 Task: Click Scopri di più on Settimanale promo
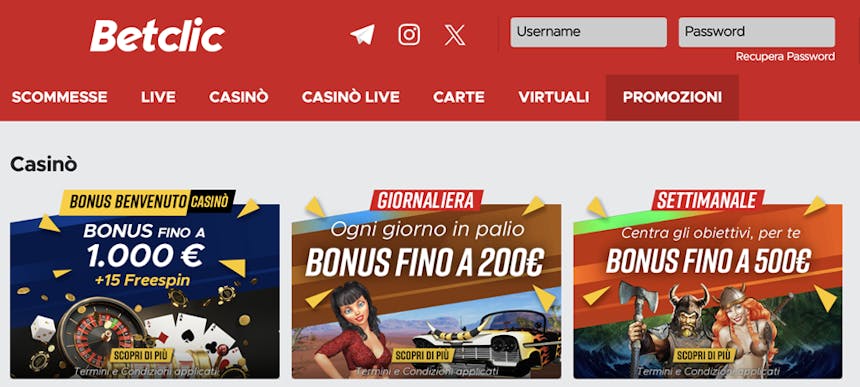[x=705, y=355]
